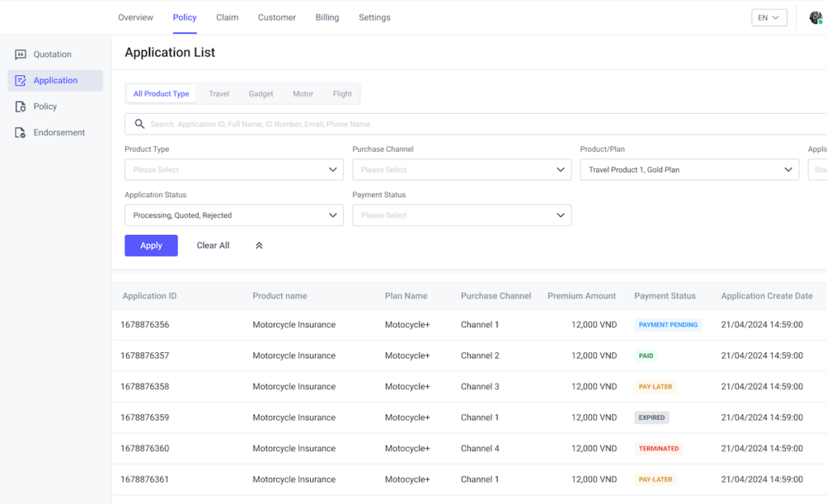This screenshot has height=504, width=827.
Task: Click the Apply button
Action: 151,246
